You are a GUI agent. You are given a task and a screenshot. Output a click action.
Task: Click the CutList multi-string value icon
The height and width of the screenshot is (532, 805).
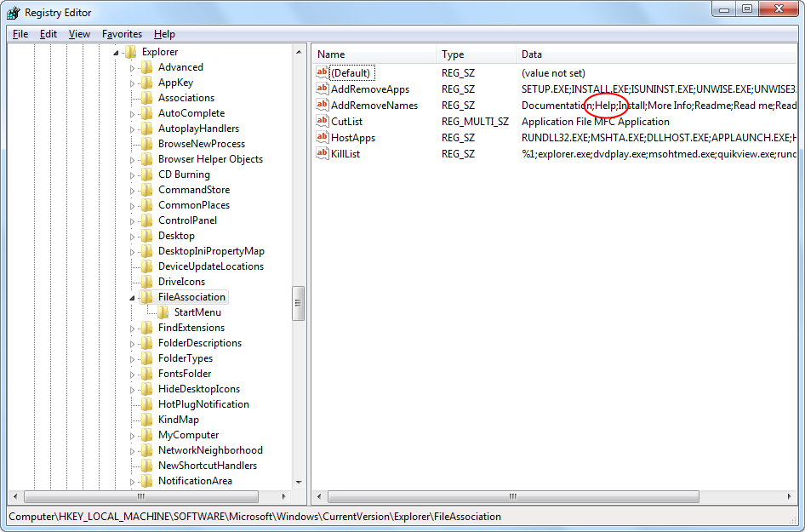[x=323, y=122]
